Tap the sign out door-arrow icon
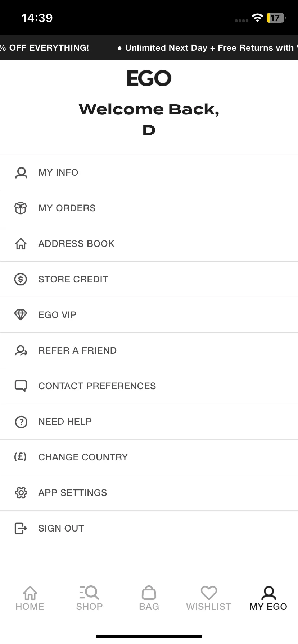298x644 pixels. point(21,528)
